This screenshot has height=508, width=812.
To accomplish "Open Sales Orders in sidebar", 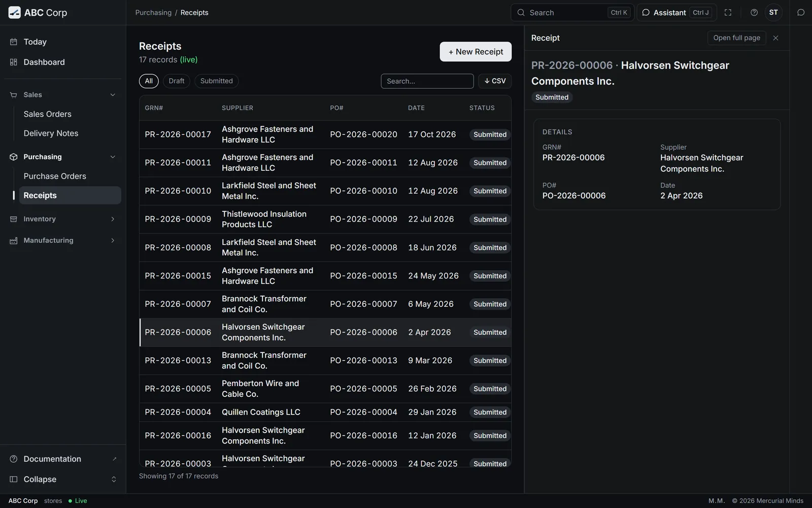I will (x=70, y=114).
